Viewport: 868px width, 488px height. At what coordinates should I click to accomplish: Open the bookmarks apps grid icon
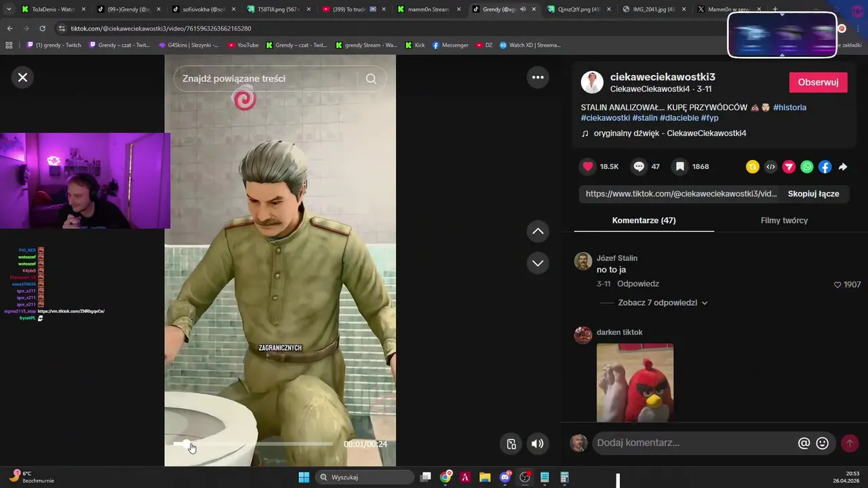(x=9, y=45)
